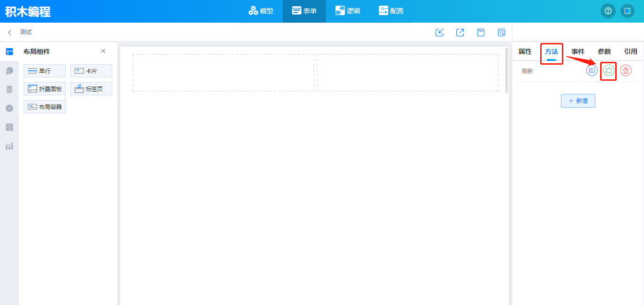Click the import icon in the toolbar
644x305 pixels.
[x=439, y=33]
